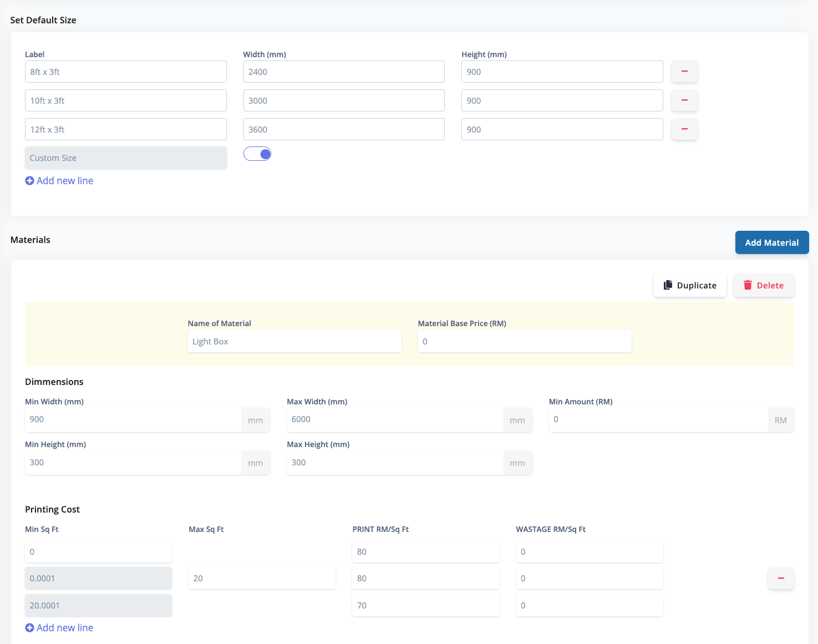Click the PRINT RM/Sq Ft field showing 70
The width and height of the screenshot is (818, 644).
click(x=425, y=606)
